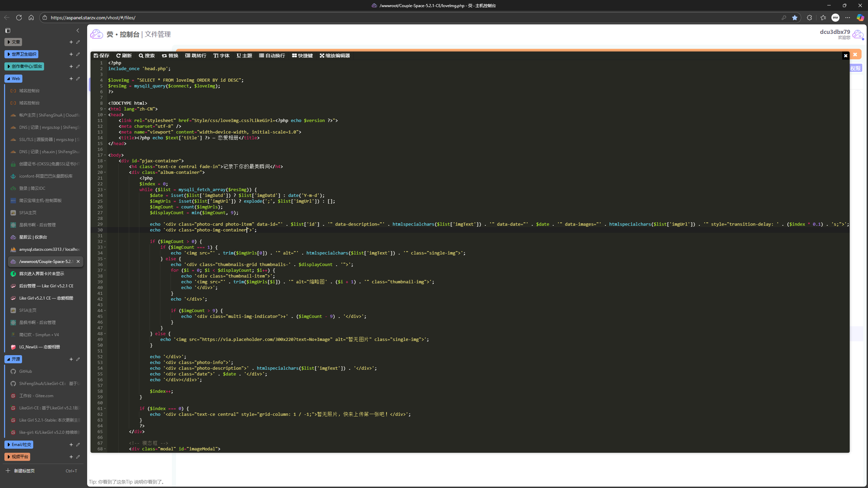Collapse the browser vertical tabs sidebar
The image size is (868, 488).
78,30
